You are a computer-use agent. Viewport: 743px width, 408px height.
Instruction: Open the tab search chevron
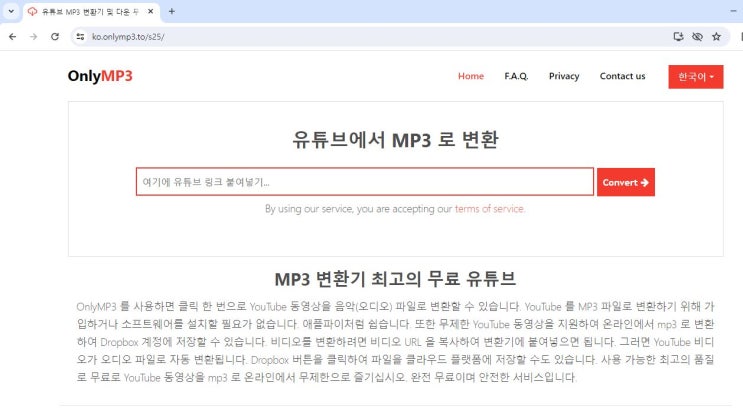coord(11,11)
